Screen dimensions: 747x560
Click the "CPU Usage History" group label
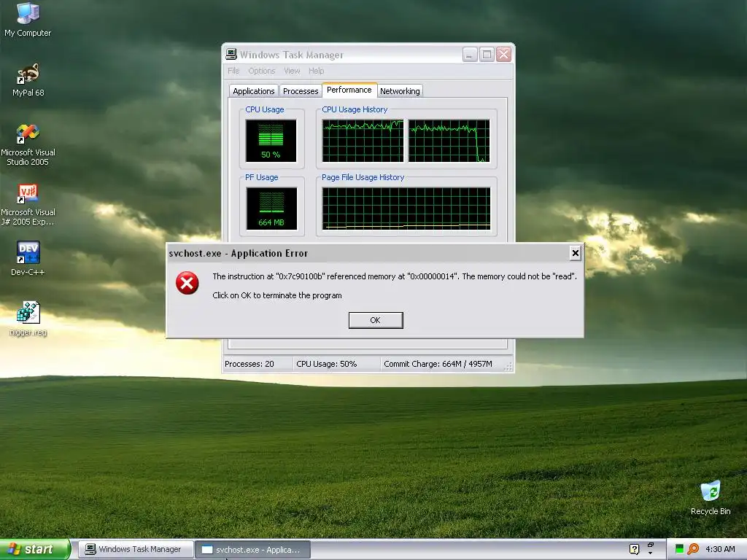[355, 109]
